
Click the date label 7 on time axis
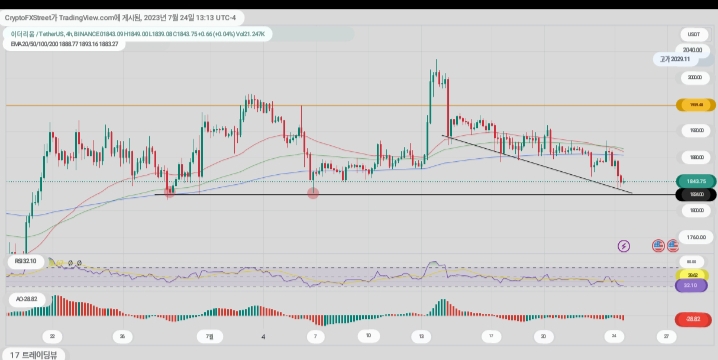315,337
